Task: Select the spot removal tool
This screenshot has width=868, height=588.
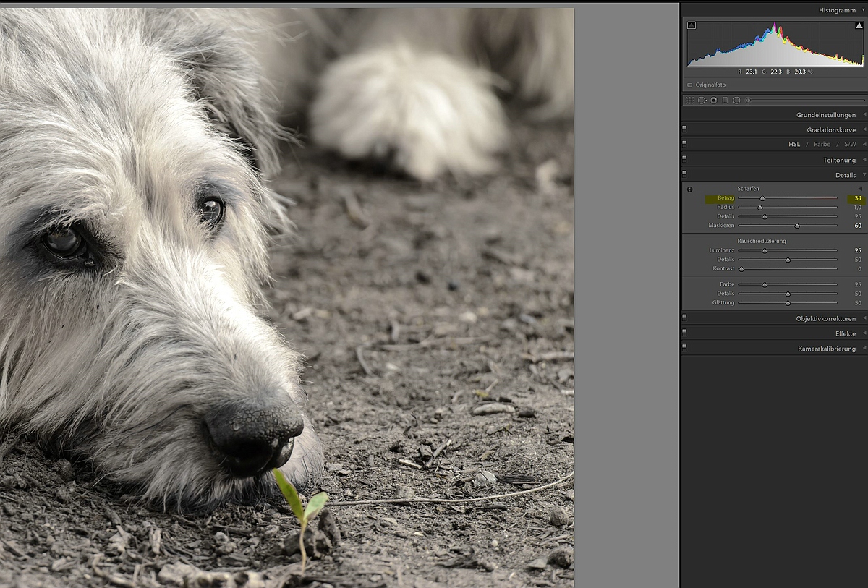Action: coord(702,101)
